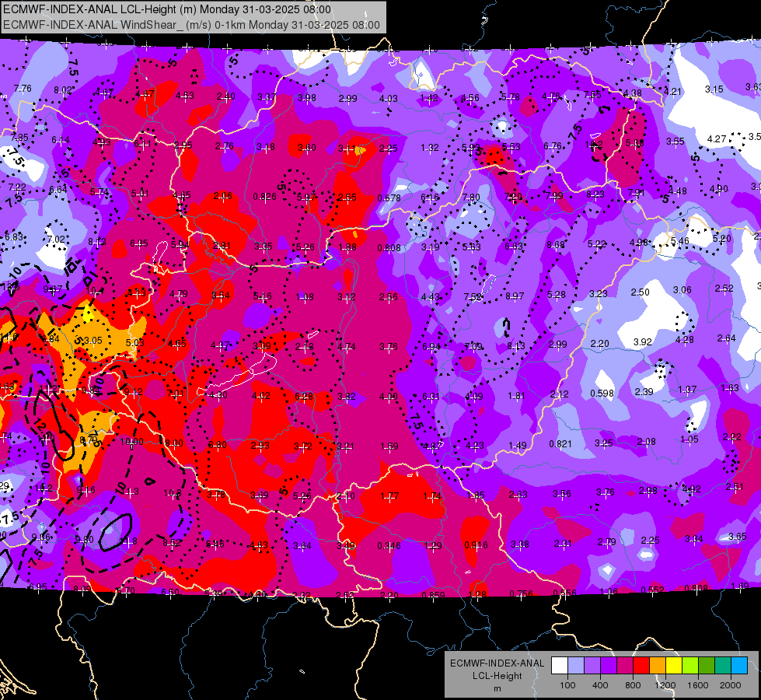This screenshot has width=761, height=700.
Task: Click the wind shear value "6.94"
Action: coord(431,346)
